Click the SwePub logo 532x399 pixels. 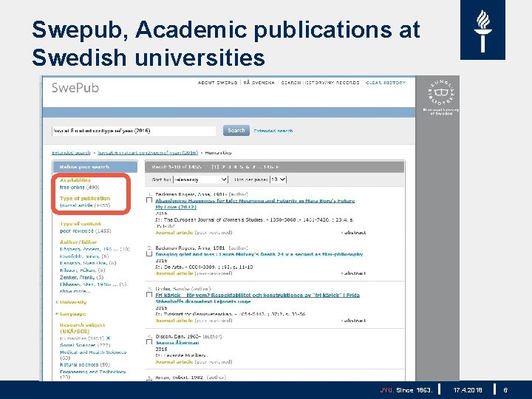coord(75,88)
